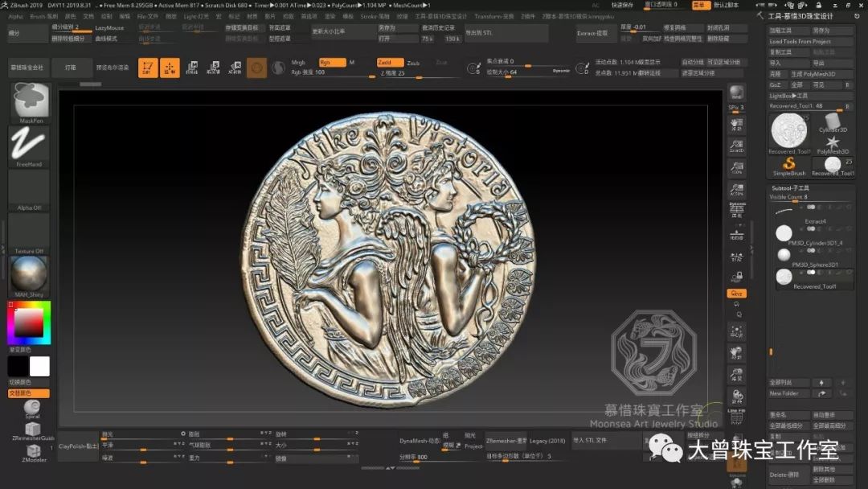Click the sculptris pro head icon

[278, 68]
